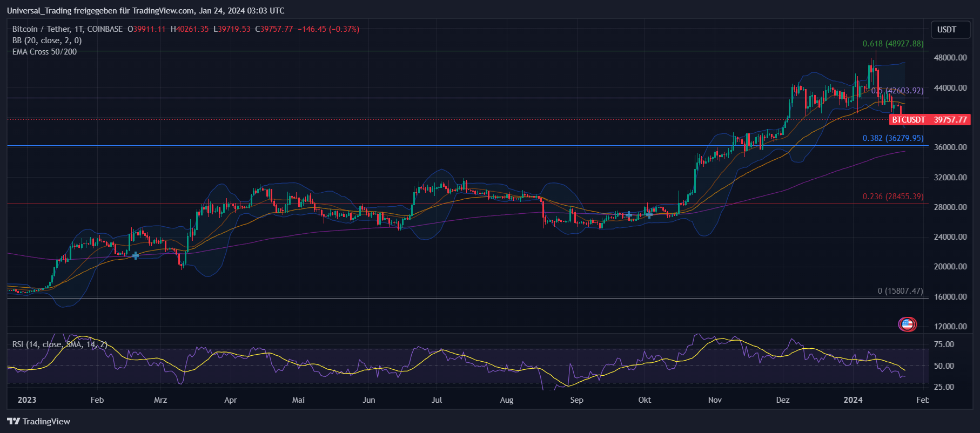This screenshot has height=433, width=980.
Task: Click the EMA cross marker in late February
Action: [x=136, y=255]
